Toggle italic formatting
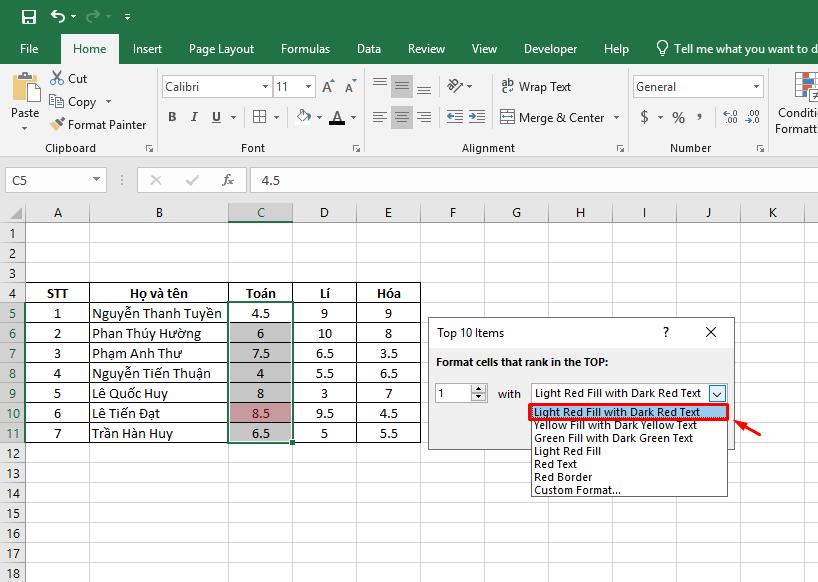This screenshot has height=582, width=818. pos(194,117)
